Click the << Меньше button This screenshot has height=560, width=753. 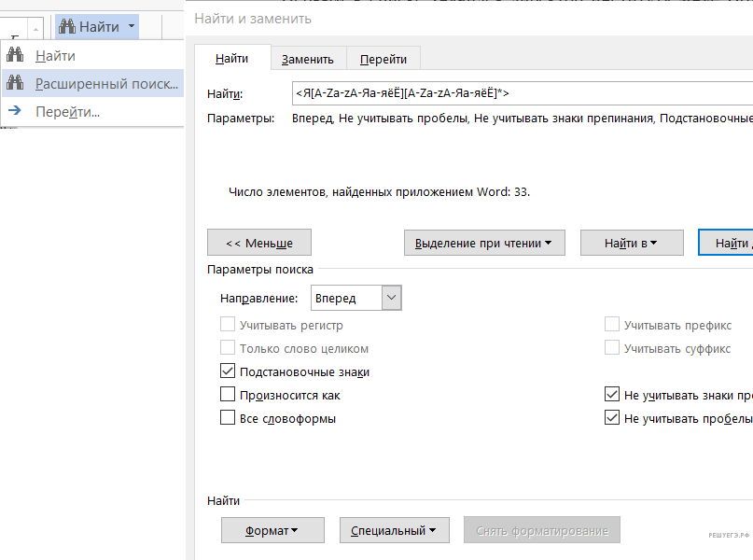click(258, 243)
